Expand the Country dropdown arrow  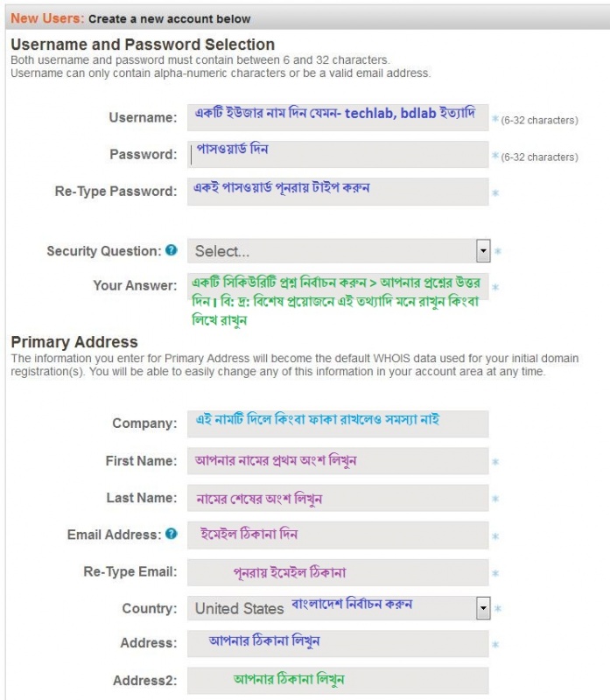point(483,608)
